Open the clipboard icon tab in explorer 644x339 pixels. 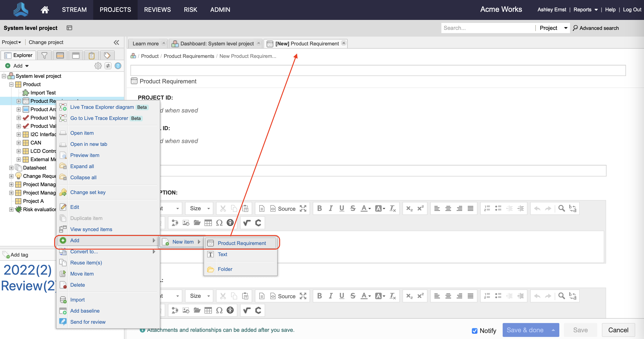[92, 55]
